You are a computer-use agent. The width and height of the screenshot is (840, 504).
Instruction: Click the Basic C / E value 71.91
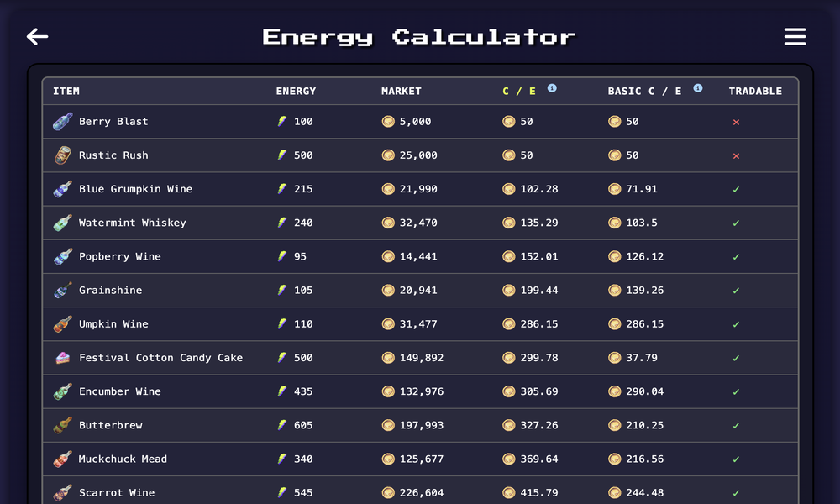641,189
